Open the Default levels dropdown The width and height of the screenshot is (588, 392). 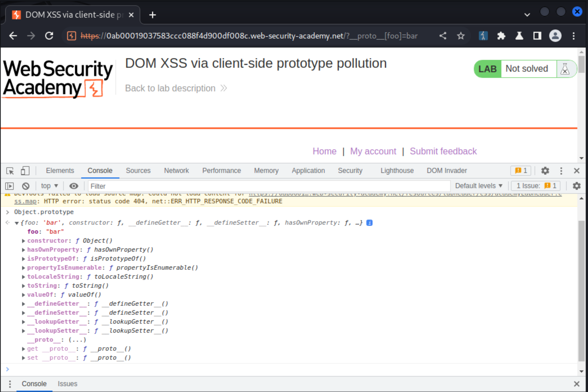pyautogui.click(x=479, y=186)
